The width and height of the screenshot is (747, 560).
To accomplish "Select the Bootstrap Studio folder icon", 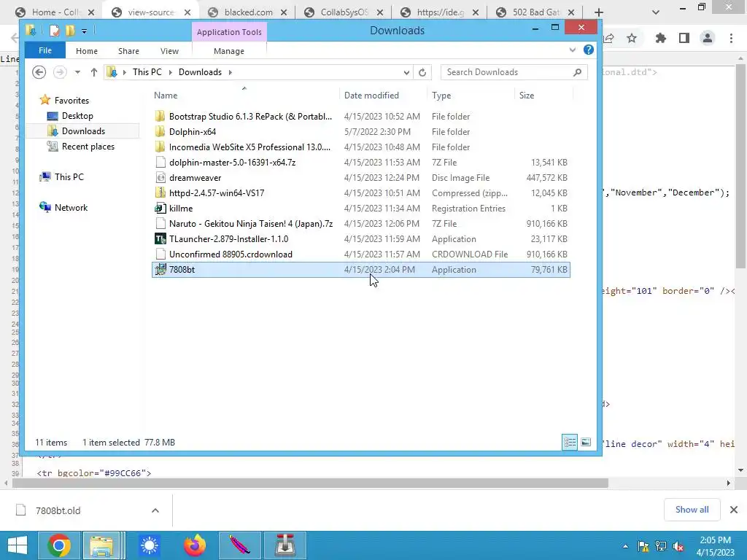I will (x=160, y=116).
